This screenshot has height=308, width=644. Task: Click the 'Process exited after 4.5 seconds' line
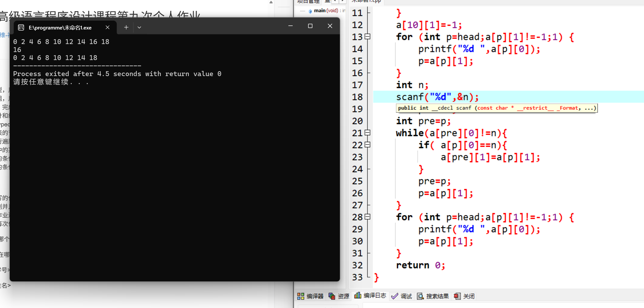point(117,74)
